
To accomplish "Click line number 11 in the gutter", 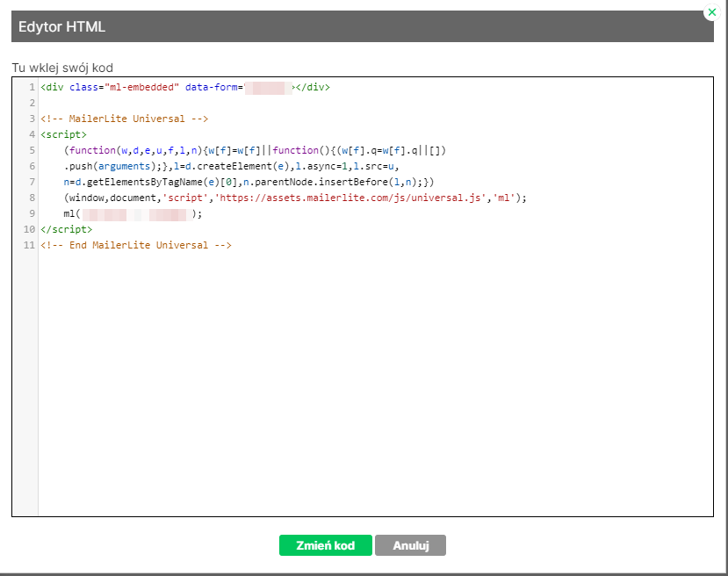I will coord(29,245).
